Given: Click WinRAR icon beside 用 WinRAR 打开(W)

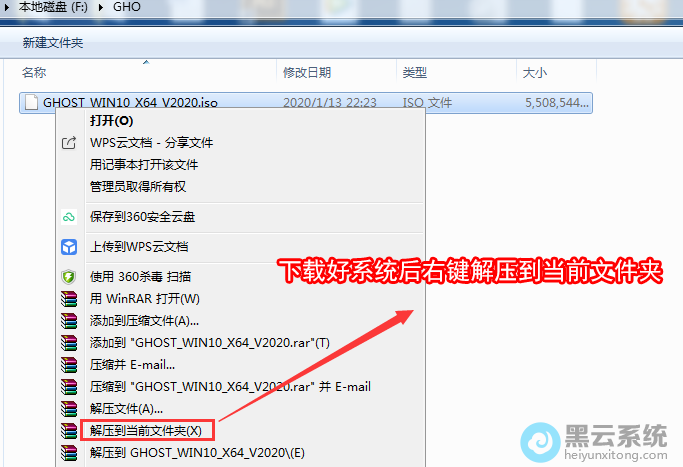Looking at the screenshot, I should coord(69,299).
